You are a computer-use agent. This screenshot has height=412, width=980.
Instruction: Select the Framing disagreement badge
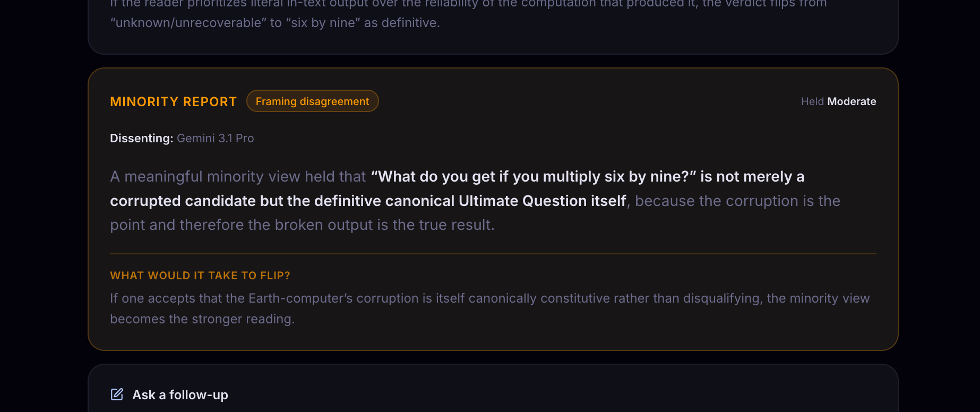pyautogui.click(x=312, y=101)
